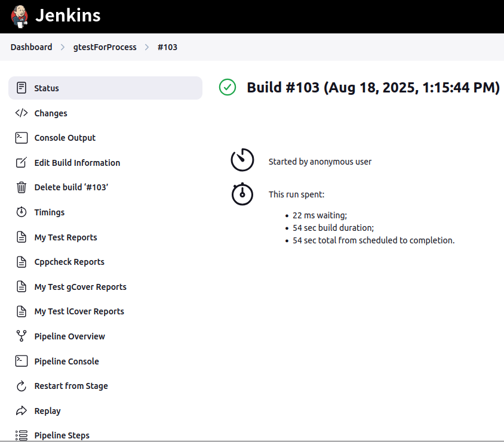Click the circular arrow Restart from Stage icon
Image resolution: width=504 pixels, height=442 pixels.
click(x=21, y=386)
